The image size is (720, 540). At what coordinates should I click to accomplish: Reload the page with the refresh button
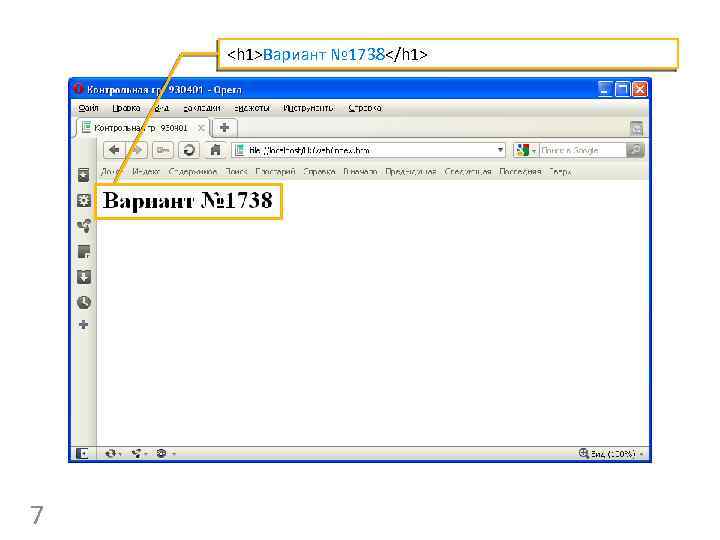coord(189,150)
